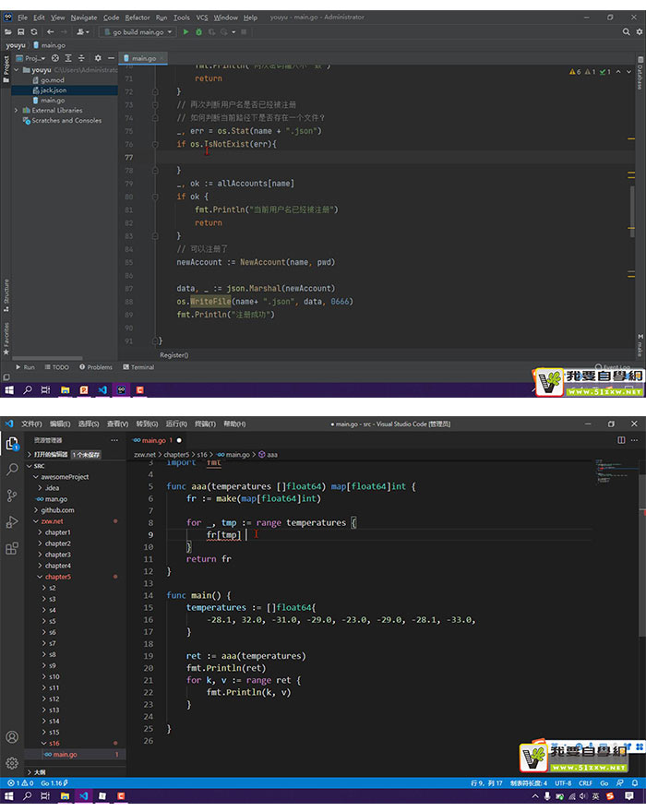The width and height of the screenshot is (646, 812).
Task: Open the 文件(F) menu in VS Code
Action: tap(31, 424)
